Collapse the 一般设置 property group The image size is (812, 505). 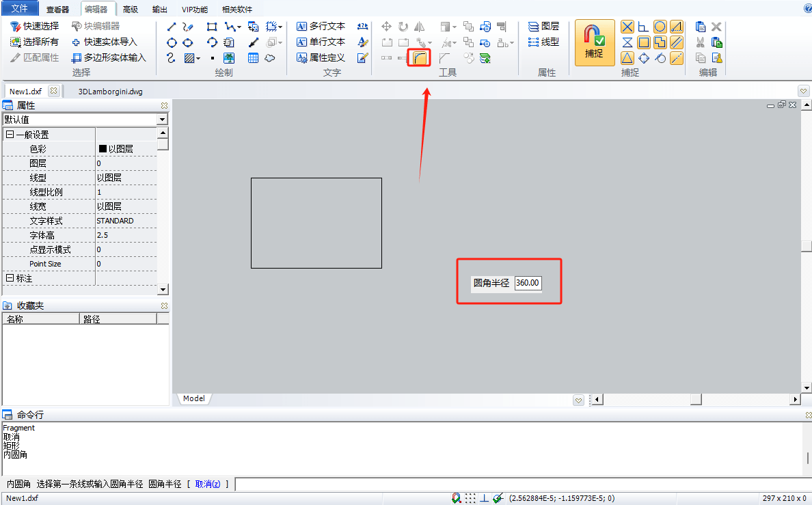click(10, 135)
